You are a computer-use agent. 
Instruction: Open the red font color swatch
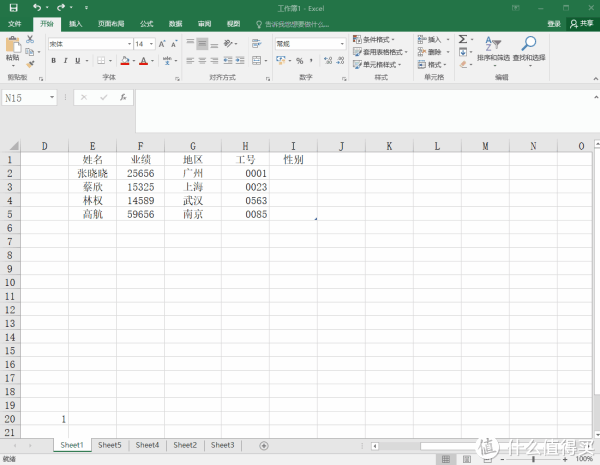pos(143,61)
